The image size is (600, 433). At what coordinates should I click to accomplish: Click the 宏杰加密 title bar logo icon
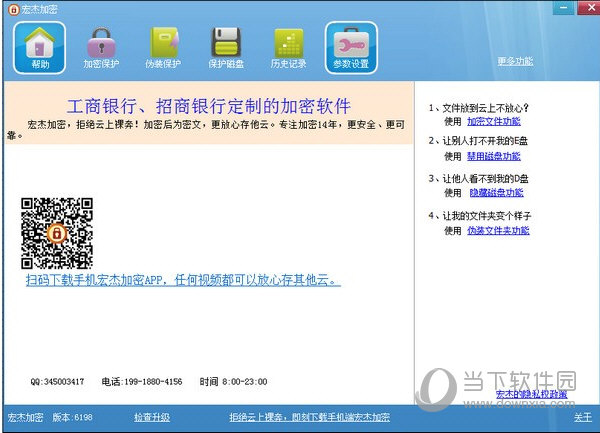click(x=13, y=10)
